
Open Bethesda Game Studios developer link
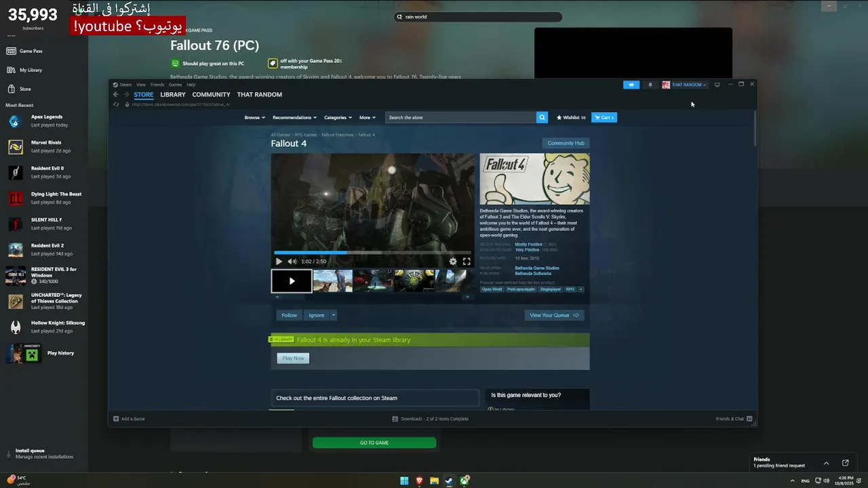point(537,268)
